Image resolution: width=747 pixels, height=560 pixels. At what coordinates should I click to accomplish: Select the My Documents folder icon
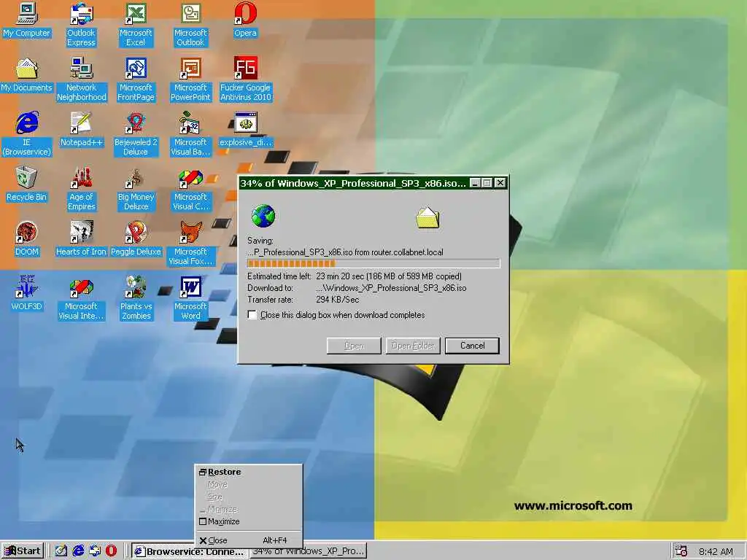point(27,75)
